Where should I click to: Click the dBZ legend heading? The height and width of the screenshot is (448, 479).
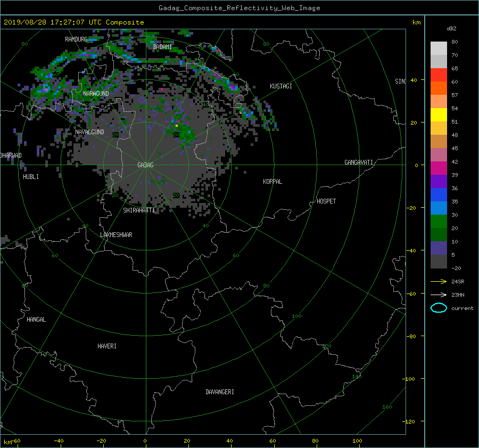451,29
